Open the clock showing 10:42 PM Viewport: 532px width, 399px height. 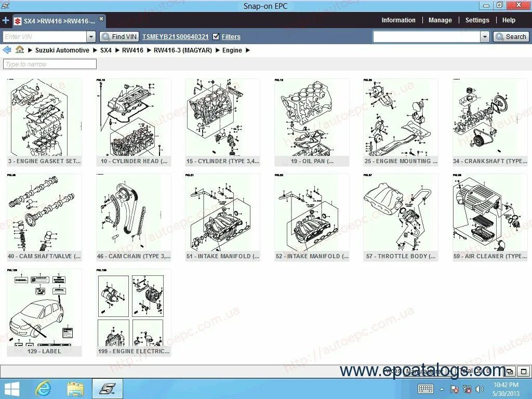[506, 389]
